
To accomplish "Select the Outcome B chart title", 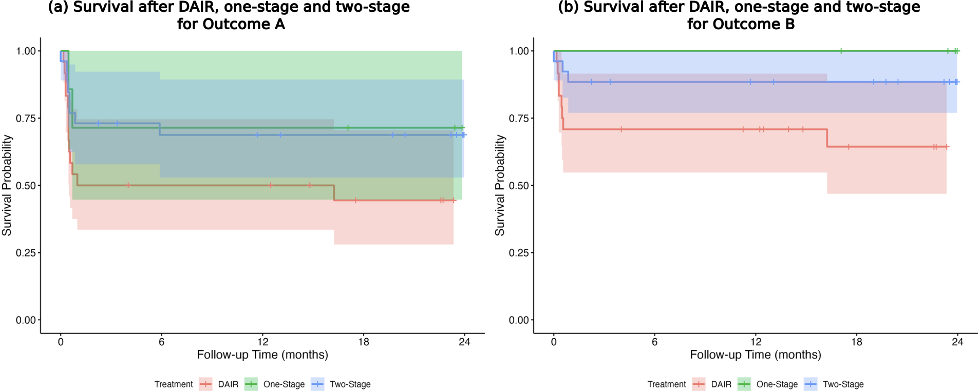I will point(740,15).
